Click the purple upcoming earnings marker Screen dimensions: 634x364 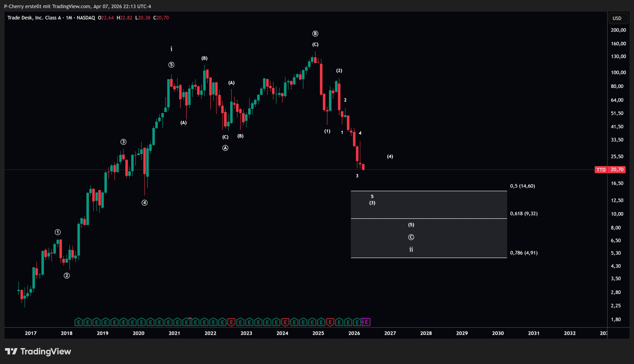[x=366, y=322]
